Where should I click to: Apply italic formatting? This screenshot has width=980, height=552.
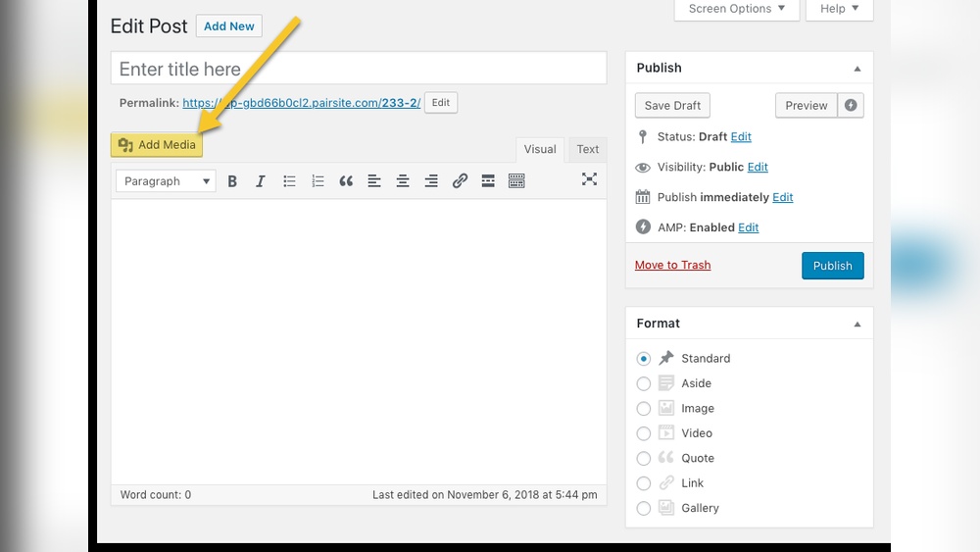pos(260,181)
